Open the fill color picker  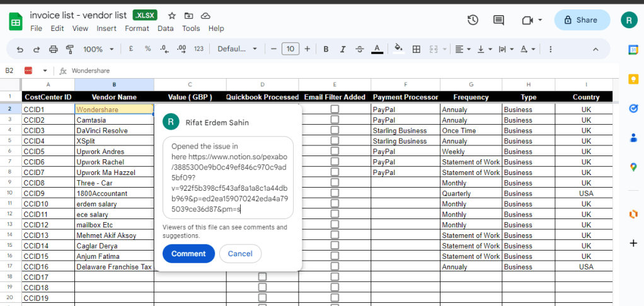[x=398, y=49]
